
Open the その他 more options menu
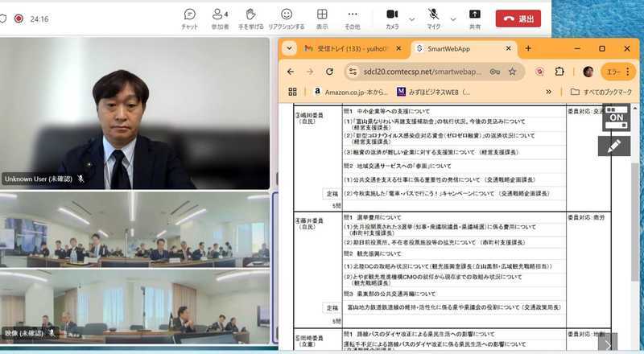(353, 18)
